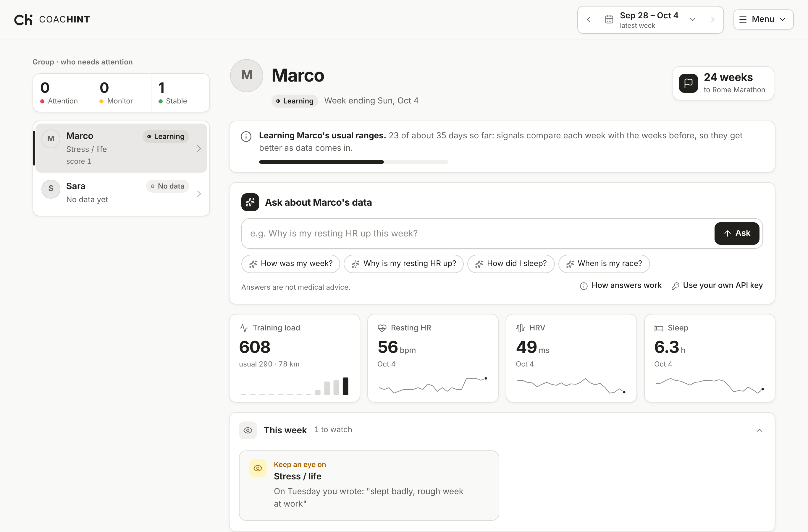Filter by Monitor count
Viewport: 808px width, 532px height.
[122, 93]
